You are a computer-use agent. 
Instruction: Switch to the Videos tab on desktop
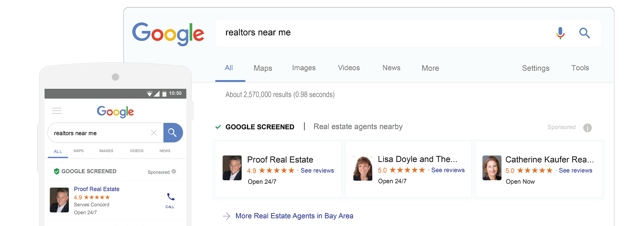point(349,68)
